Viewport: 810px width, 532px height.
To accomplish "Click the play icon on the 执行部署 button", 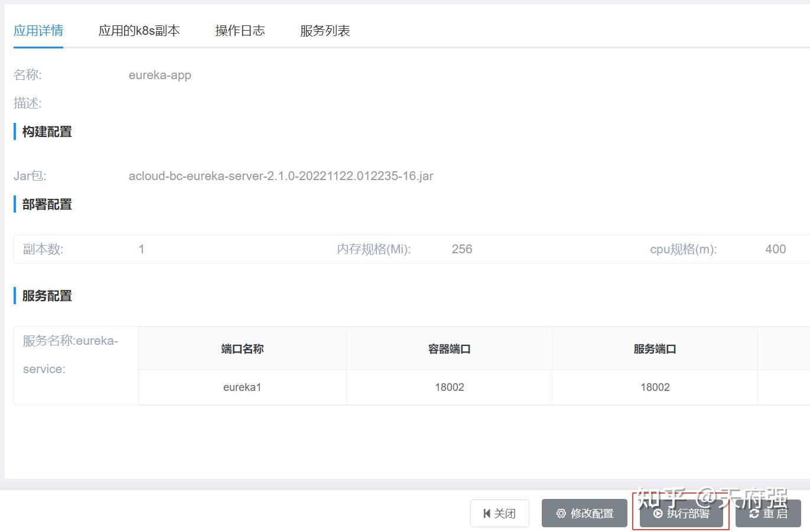I will coord(659,514).
